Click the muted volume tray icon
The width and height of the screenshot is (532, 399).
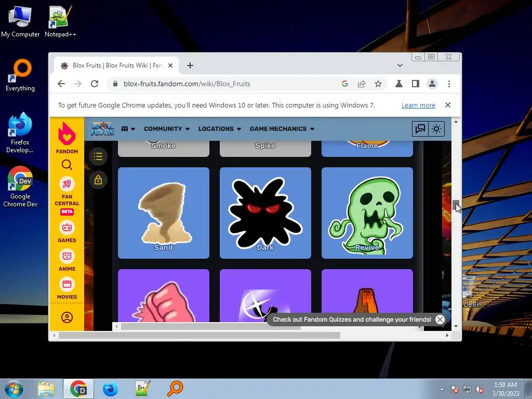coord(480,389)
